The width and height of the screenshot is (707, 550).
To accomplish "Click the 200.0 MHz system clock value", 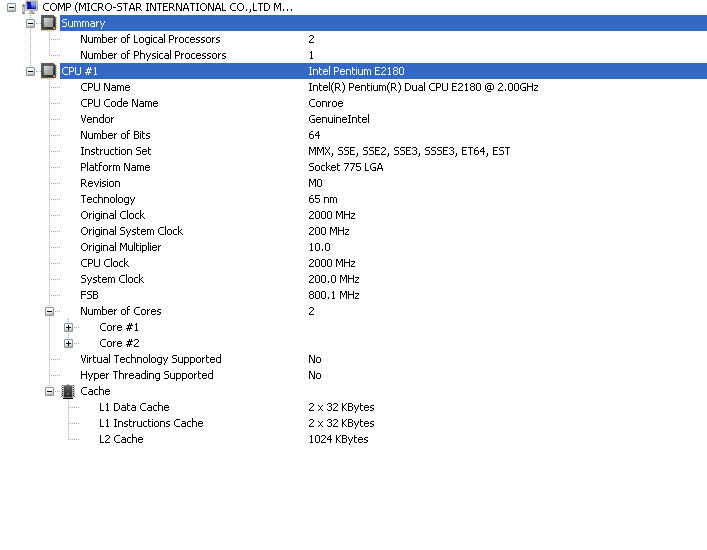I will [x=334, y=279].
